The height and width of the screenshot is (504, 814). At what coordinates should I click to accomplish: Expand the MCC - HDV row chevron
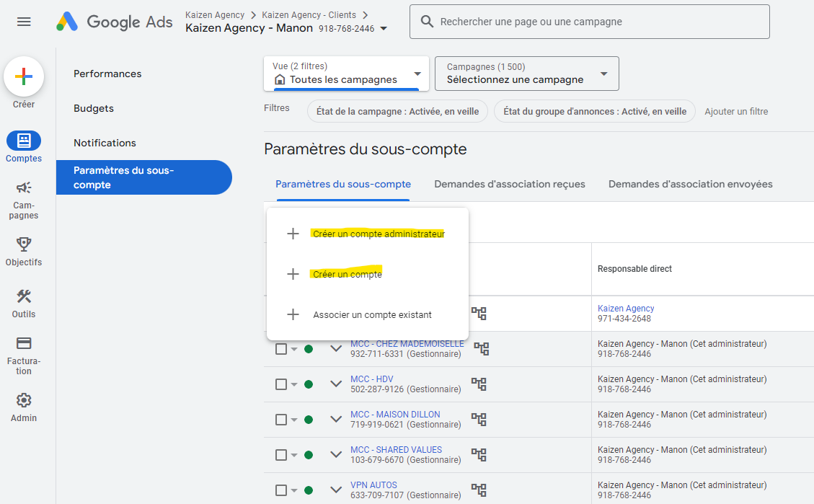pyautogui.click(x=336, y=384)
